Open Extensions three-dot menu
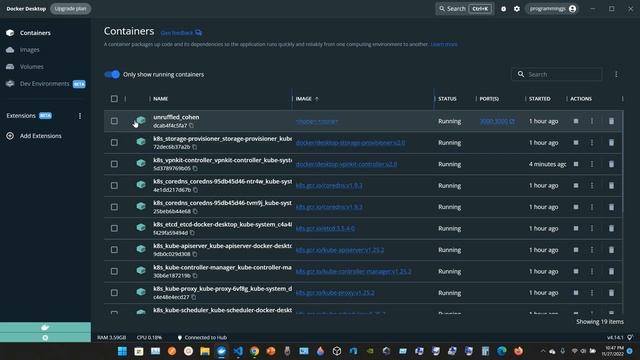 tap(80, 116)
